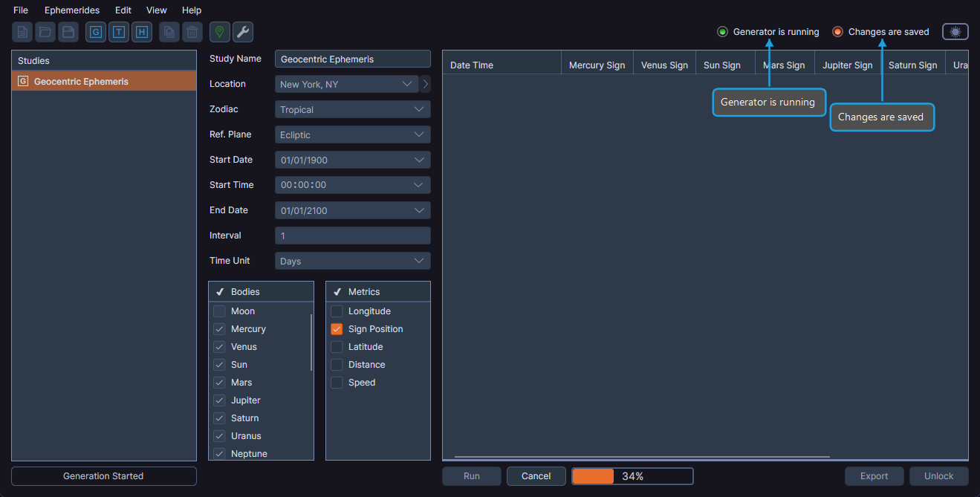The height and width of the screenshot is (497, 980).
Task: Open the Location dropdown showing New York
Action: (x=345, y=83)
